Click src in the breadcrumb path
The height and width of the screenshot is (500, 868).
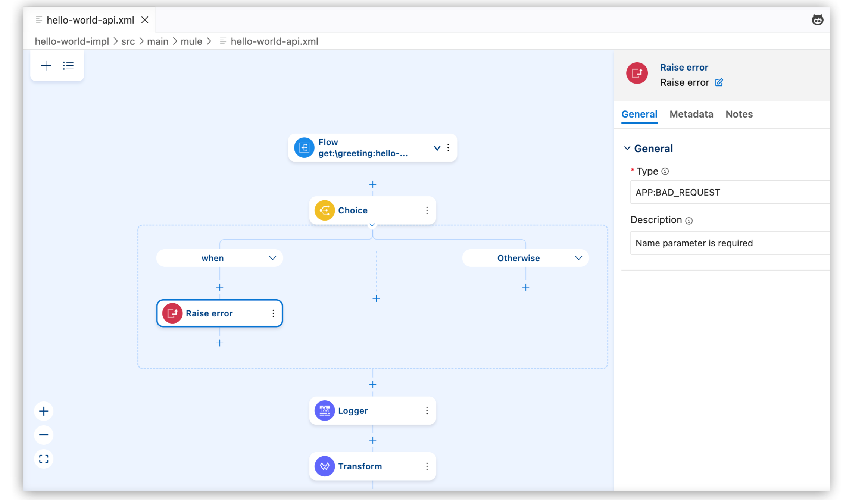coord(128,41)
